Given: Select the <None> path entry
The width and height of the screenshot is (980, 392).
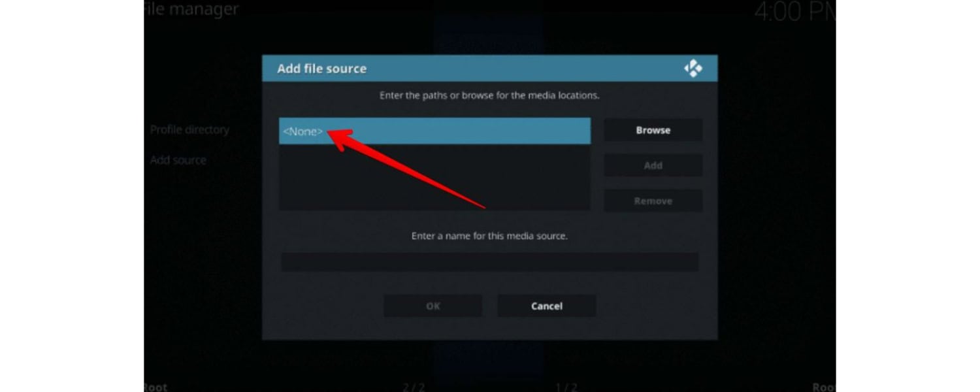Looking at the screenshot, I should coord(434,131).
